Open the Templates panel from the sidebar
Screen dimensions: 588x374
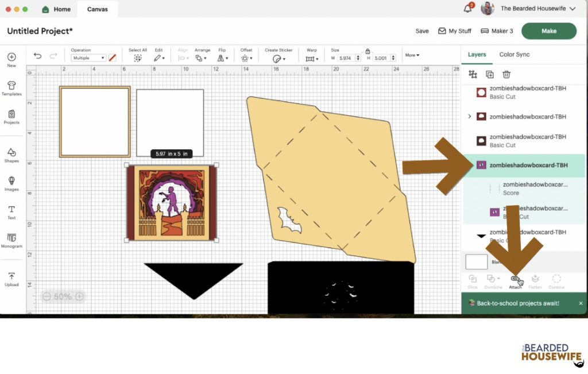[11, 88]
